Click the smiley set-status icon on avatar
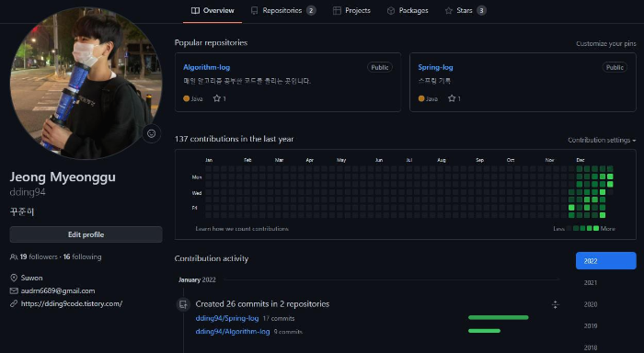Screen dimensions: 644x353 [x=151, y=133]
